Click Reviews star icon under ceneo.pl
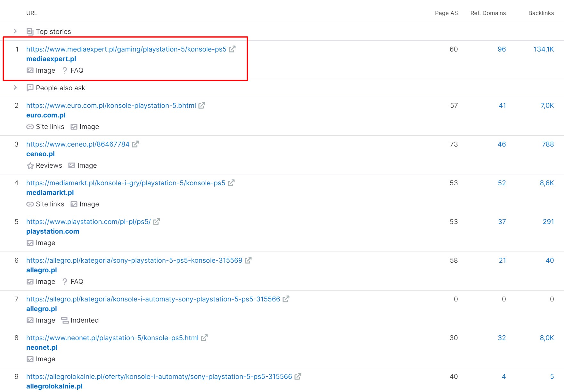The image size is (564, 392). coord(30,165)
